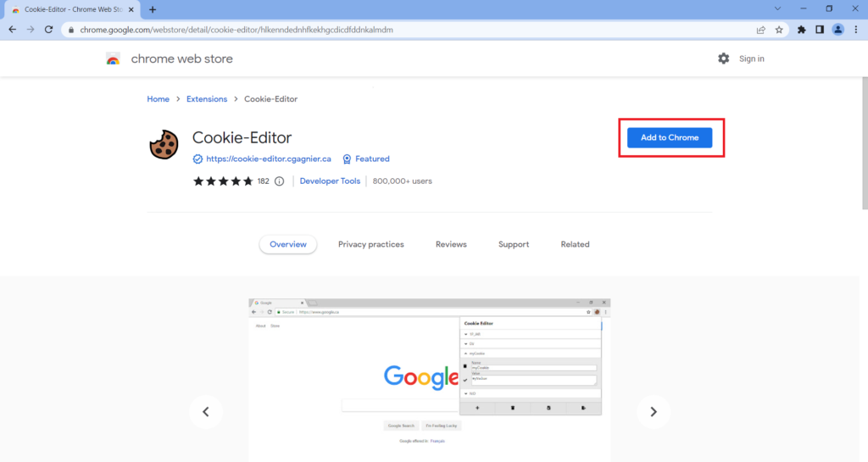868x462 pixels.
Task: Show previous screenshot with left arrow
Action: pyautogui.click(x=205, y=412)
